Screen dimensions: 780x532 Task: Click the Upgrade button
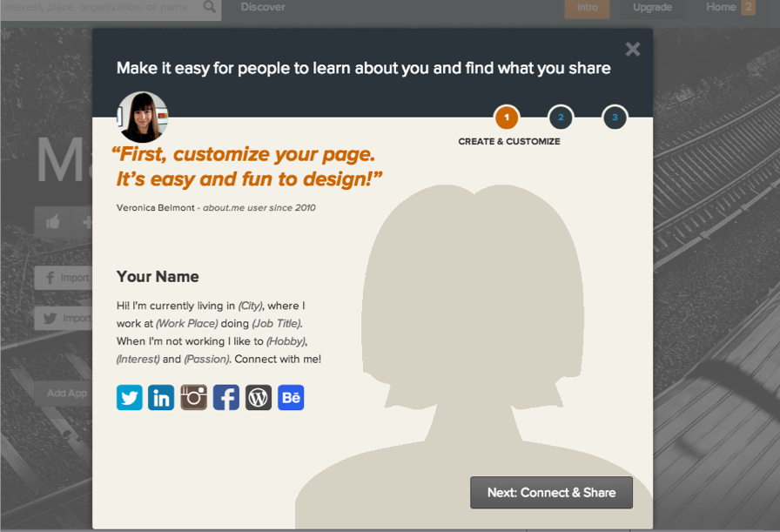[x=652, y=8]
